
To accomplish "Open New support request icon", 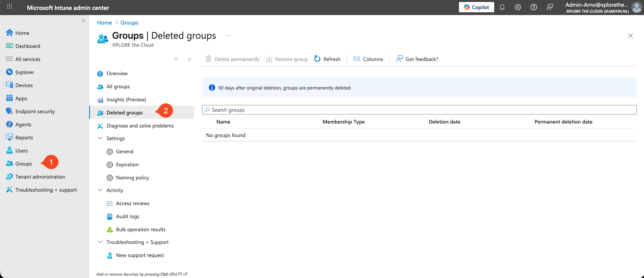I will [110, 255].
